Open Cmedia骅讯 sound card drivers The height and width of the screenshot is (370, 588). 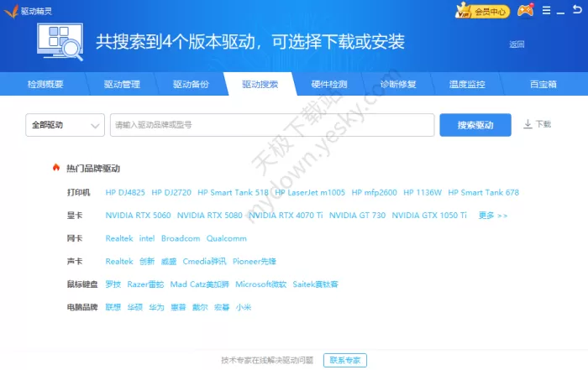click(204, 262)
